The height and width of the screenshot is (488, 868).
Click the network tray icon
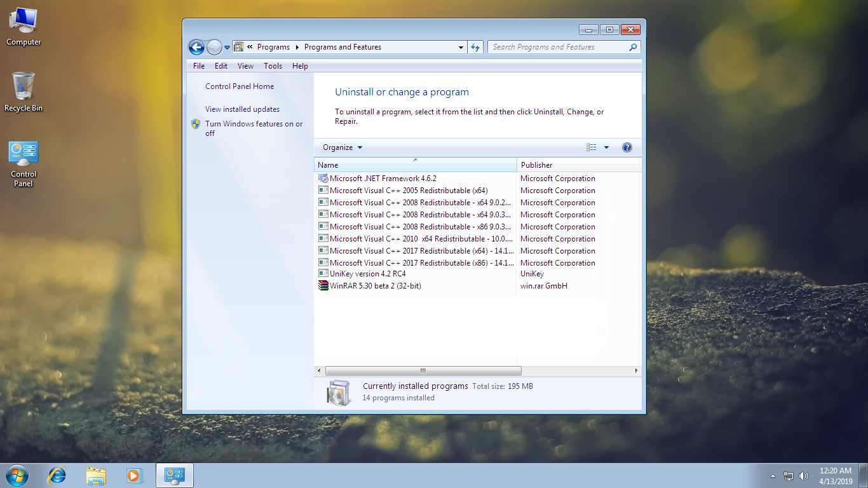click(x=789, y=476)
